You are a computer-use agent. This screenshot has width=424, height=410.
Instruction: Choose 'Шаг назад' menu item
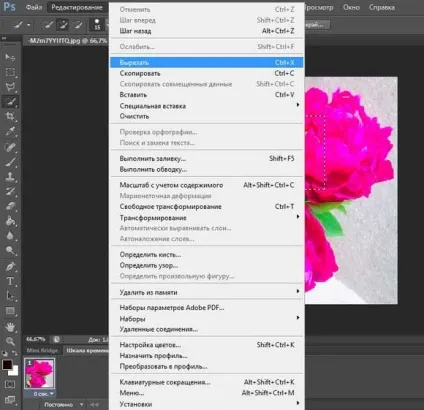pos(207,31)
